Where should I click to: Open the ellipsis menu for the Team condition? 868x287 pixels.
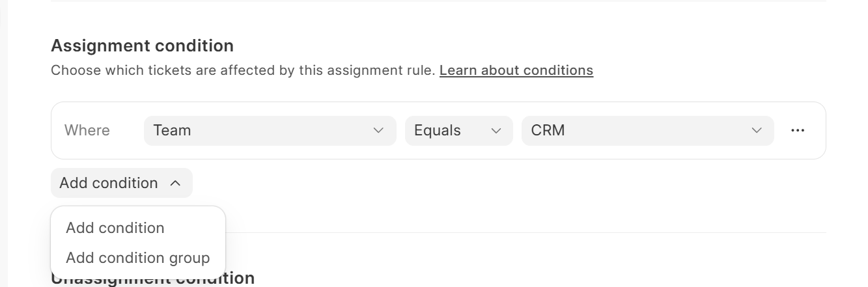pos(797,131)
